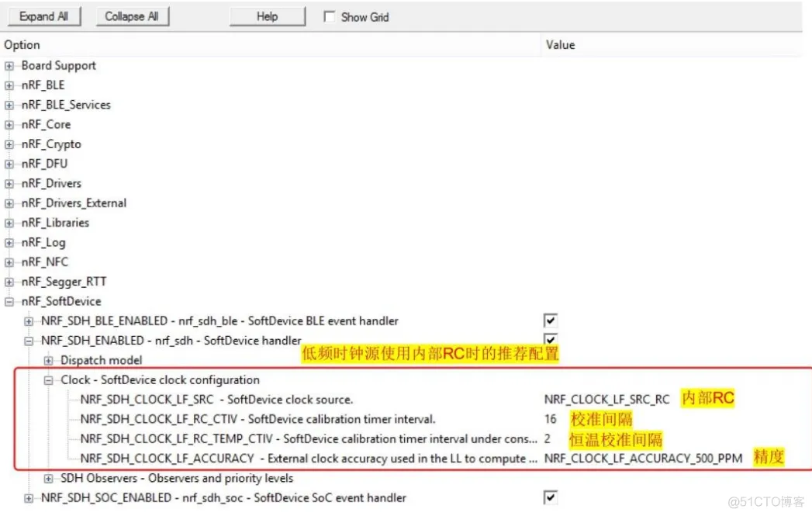
Task: Select the NRF_SDH_CLOCK_LF_RC_TEMP_CTIV row
Action: [309, 439]
